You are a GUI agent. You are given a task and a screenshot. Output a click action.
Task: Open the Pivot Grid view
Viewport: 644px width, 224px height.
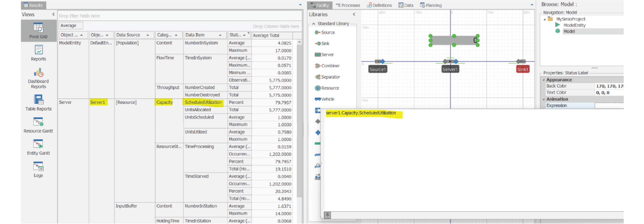click(38, 30)
